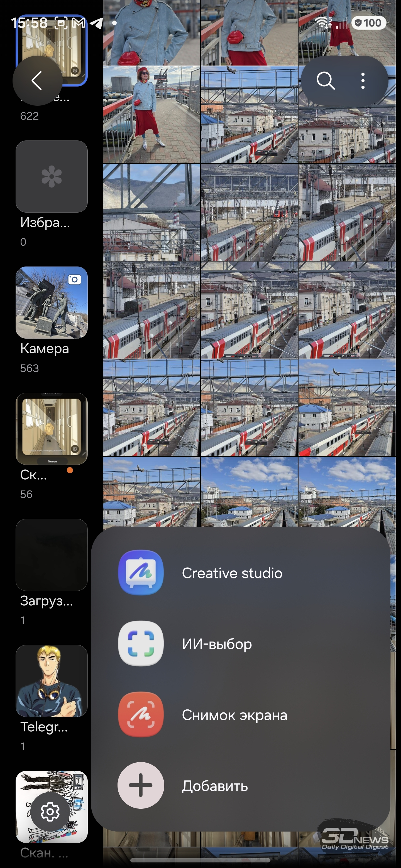
Task: Open the Камера album
Action: coord(52,303)
